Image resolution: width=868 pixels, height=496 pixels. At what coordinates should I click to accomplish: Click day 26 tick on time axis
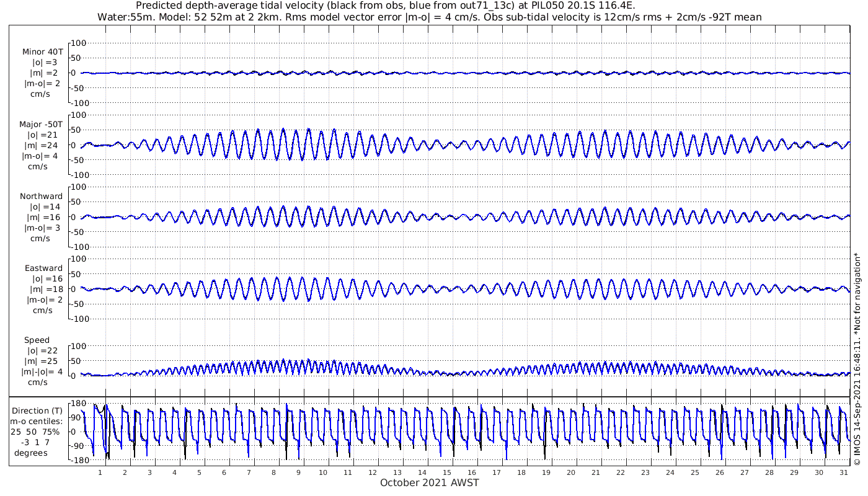click(x=719, y=472)
